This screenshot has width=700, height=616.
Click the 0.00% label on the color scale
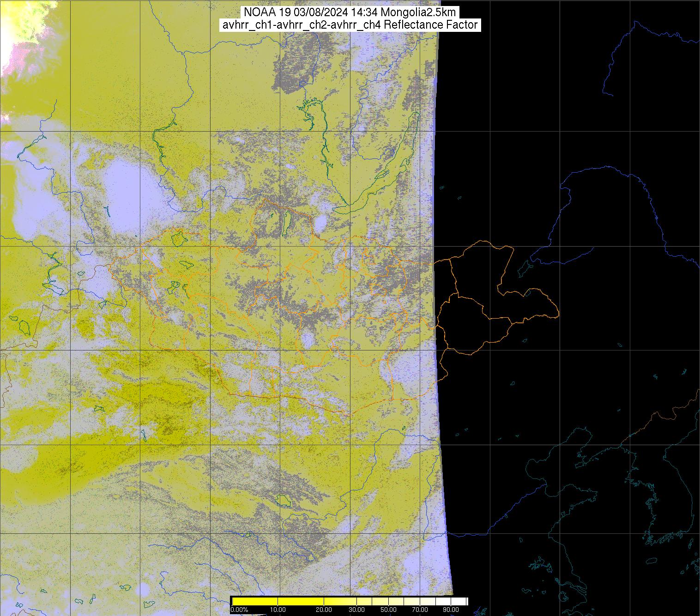click(x=239, y=610)
